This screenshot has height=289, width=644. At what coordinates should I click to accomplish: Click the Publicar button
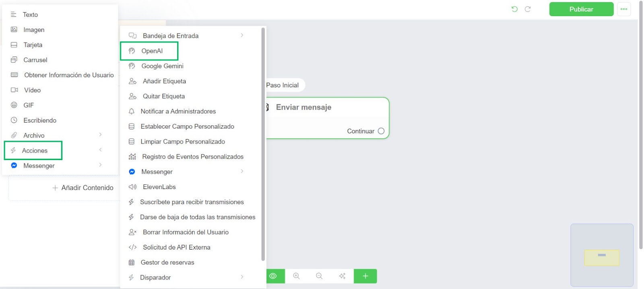click(581, 9)
